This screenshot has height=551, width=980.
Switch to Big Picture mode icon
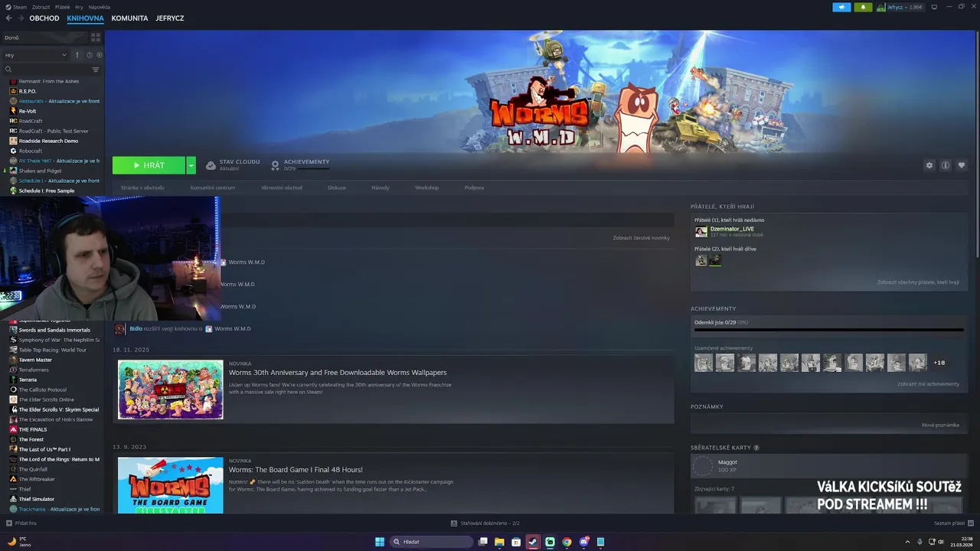pos(934,7)
